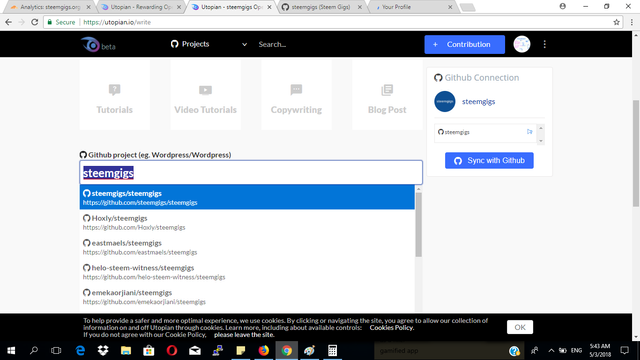Click the Sync with Github button
Screen dimensions: 640x360
click(x=489, y=160)
